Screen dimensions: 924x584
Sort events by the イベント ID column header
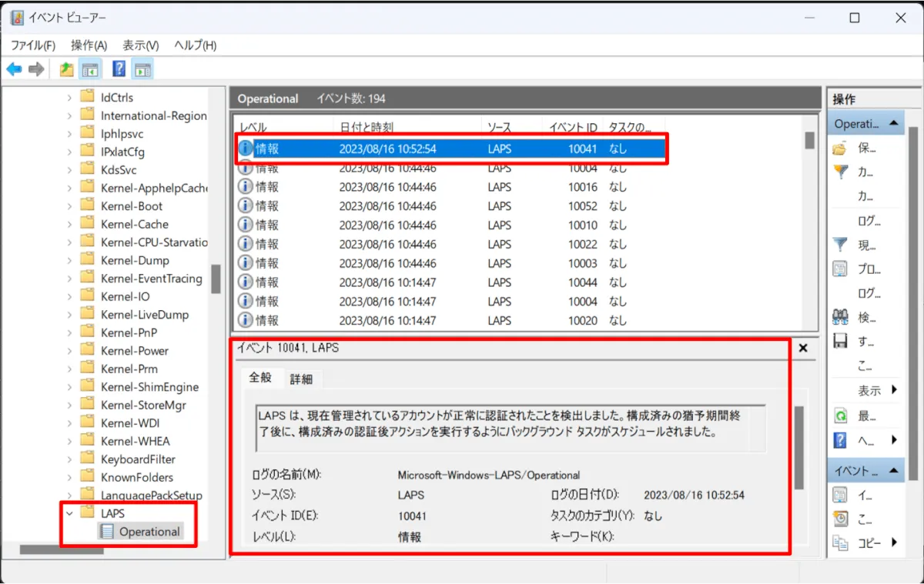click(572, 127)
